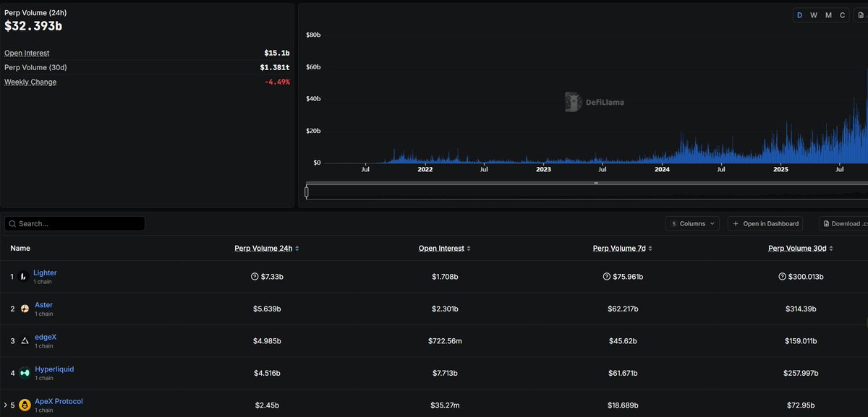Click the chart range slider's center grip

pos(596,184)
